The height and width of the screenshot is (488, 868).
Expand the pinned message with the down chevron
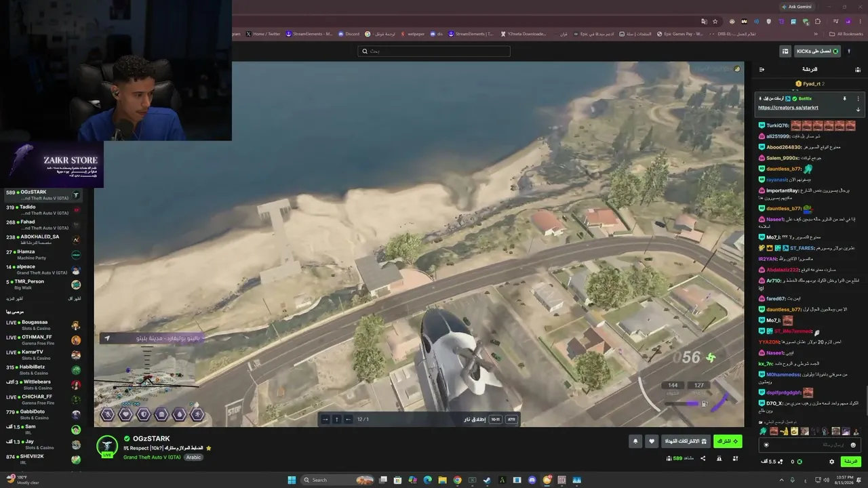pyautogui.click(x=858, y=109)
